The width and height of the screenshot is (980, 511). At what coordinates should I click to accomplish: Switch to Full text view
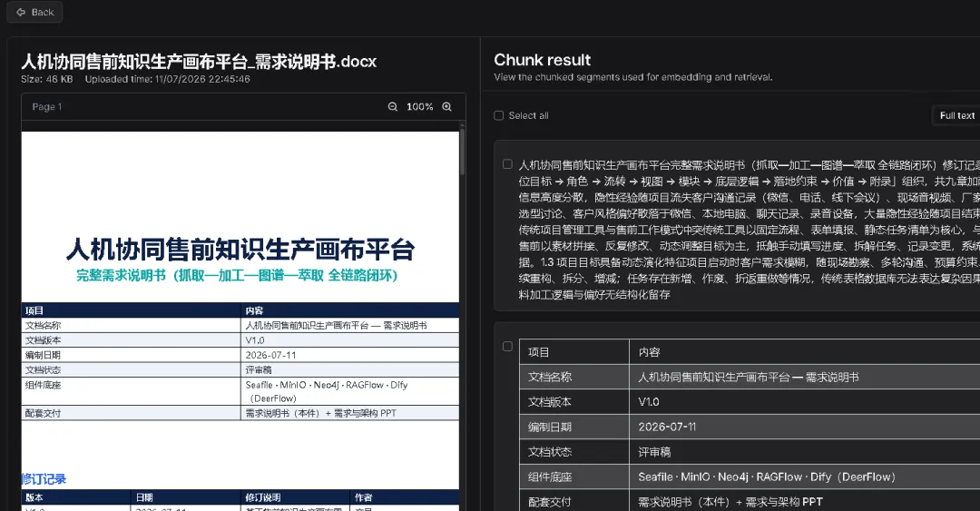[956, 115]
